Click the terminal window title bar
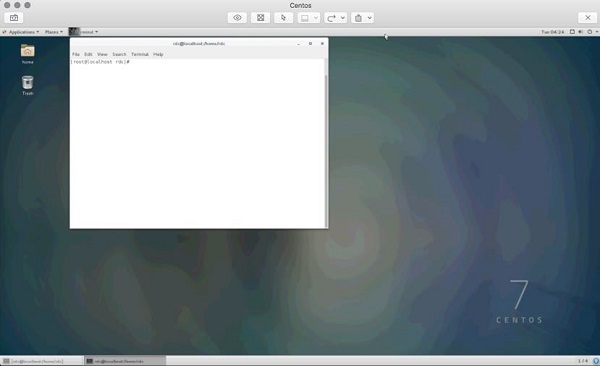This screenshot has height=366, width=600. tap(199, 44)
